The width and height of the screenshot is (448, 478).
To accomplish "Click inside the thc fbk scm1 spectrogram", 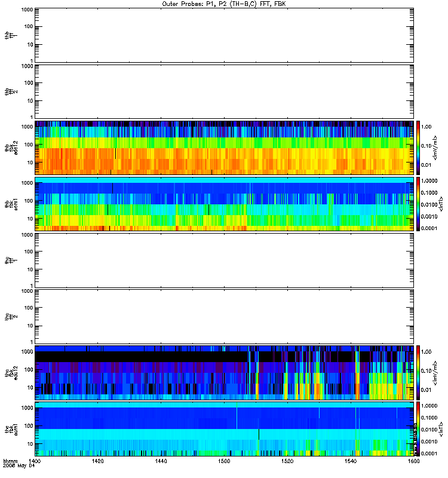I will [224, 429].
